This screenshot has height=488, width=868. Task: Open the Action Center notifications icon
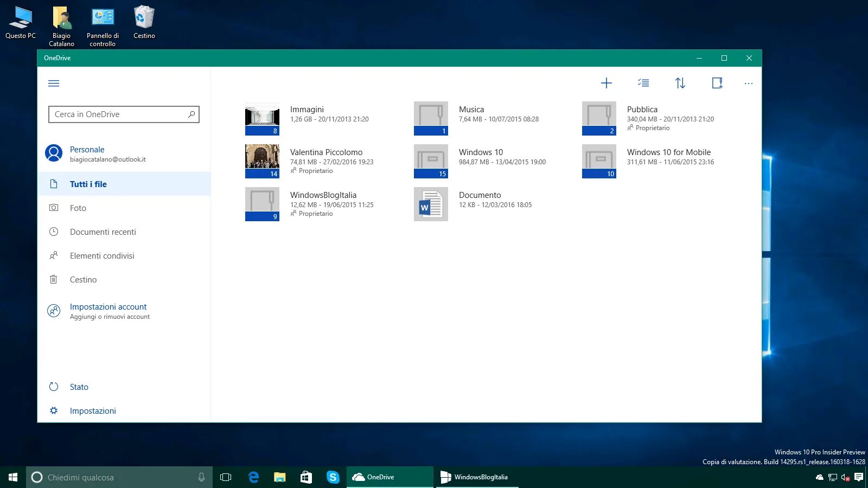[x=859, y=477]
